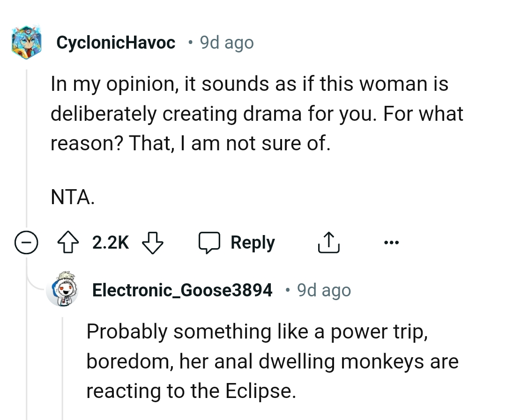
Task: Click the 'Probably something like a power trip' reply
Action: coord(257,332)
